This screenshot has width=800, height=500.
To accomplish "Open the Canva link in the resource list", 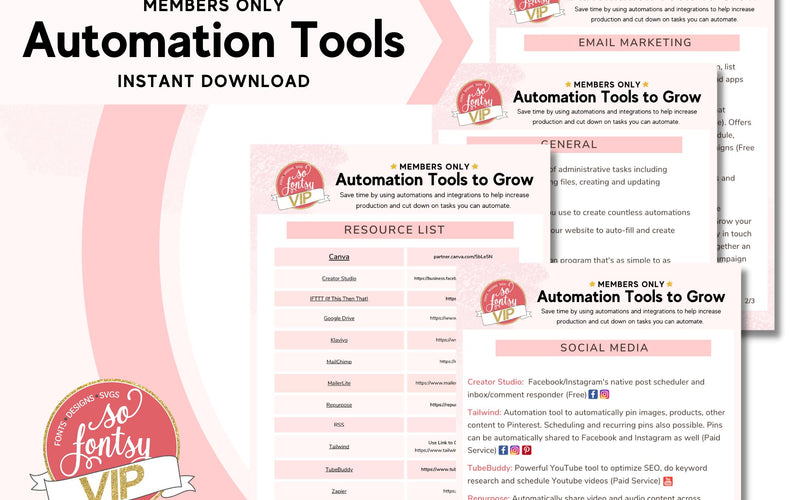I will pyautogui.click(x=339, y=257).
